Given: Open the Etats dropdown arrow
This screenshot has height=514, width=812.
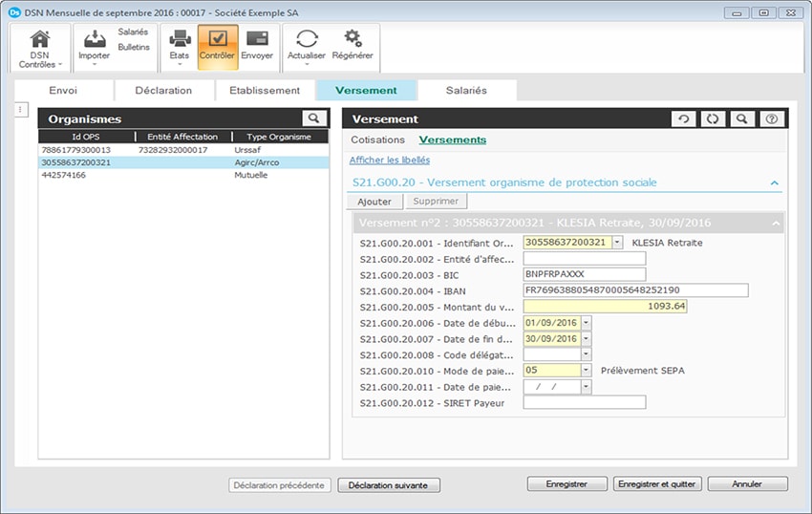Looking at the screenshot, I should tap(180, 64).
